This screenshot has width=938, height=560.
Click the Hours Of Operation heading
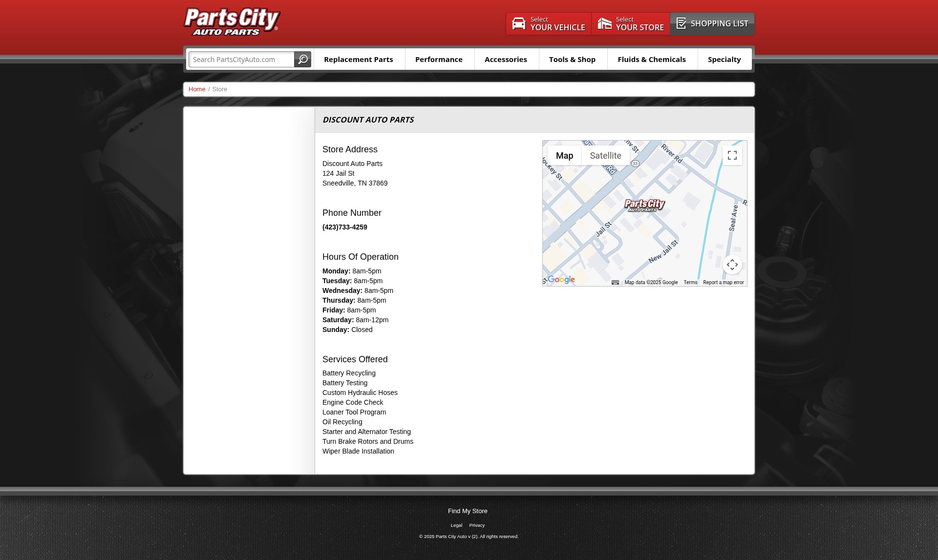pos(360,257)
